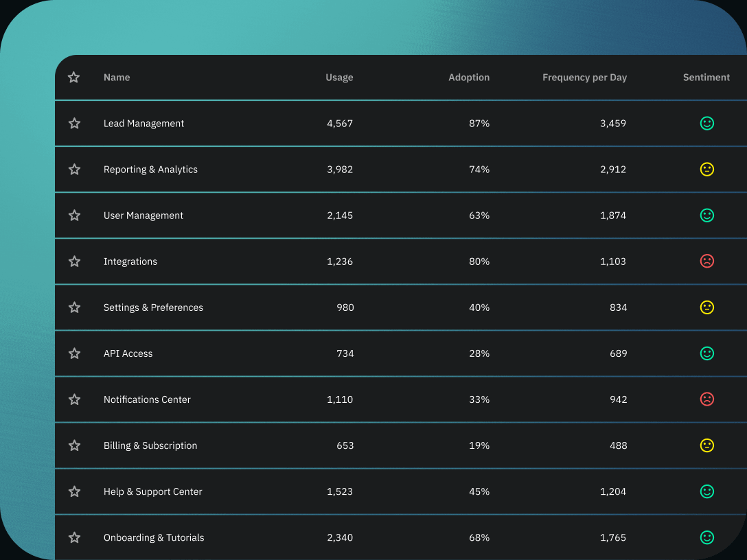Star the Notifications Center row
The image size is (747, 560).
click(x=74, y=399)
